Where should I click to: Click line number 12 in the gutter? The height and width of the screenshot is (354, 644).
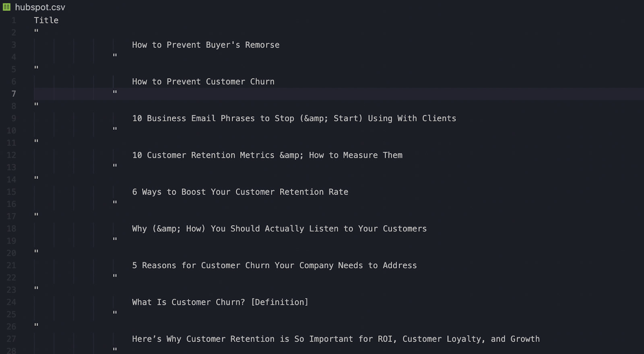tap(11, 155)
